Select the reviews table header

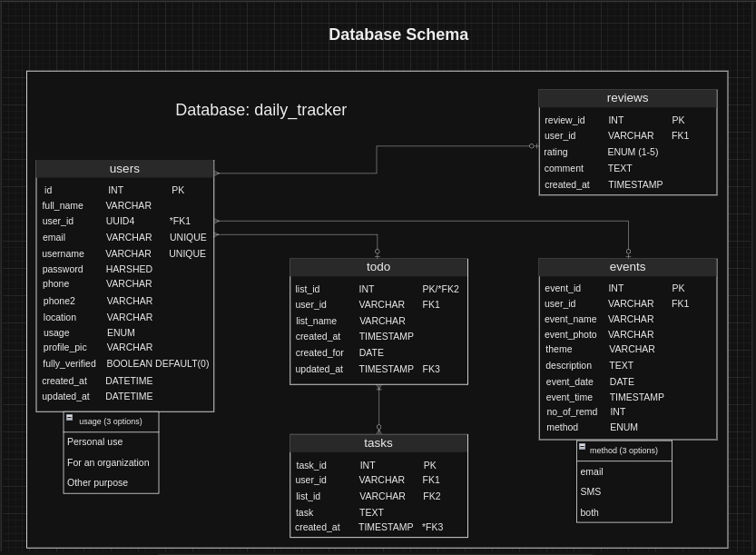pos(628,98)
